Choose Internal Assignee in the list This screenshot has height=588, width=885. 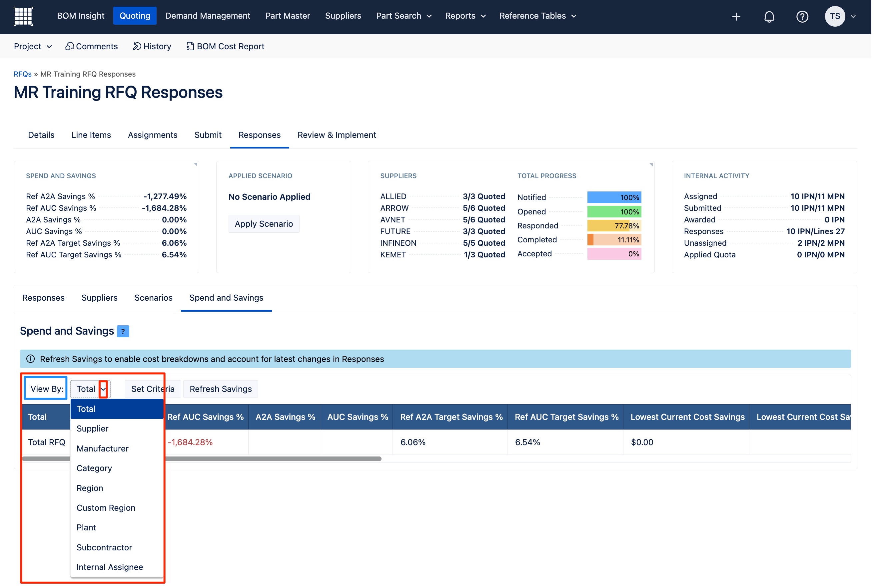[117, 567]
